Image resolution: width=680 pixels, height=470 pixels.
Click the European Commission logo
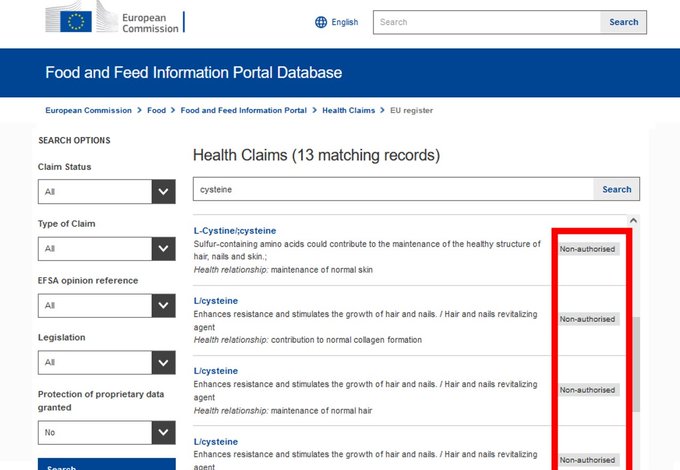(115, 22)
